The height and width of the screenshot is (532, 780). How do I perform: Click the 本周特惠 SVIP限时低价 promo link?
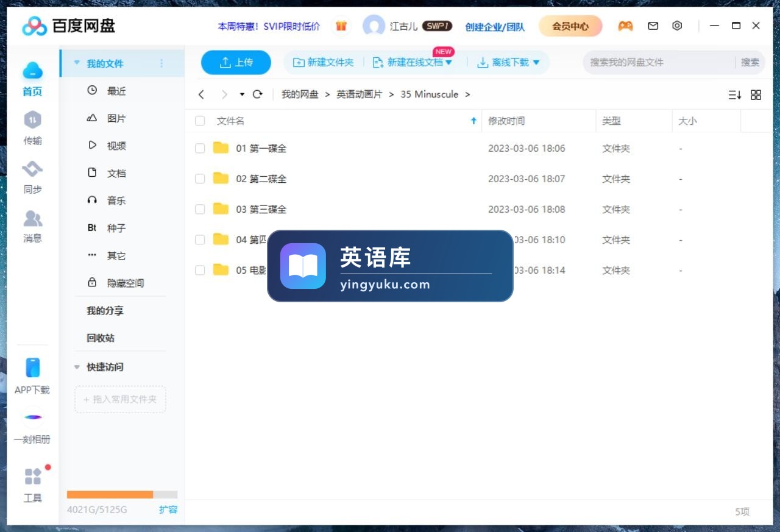(269, 26)
